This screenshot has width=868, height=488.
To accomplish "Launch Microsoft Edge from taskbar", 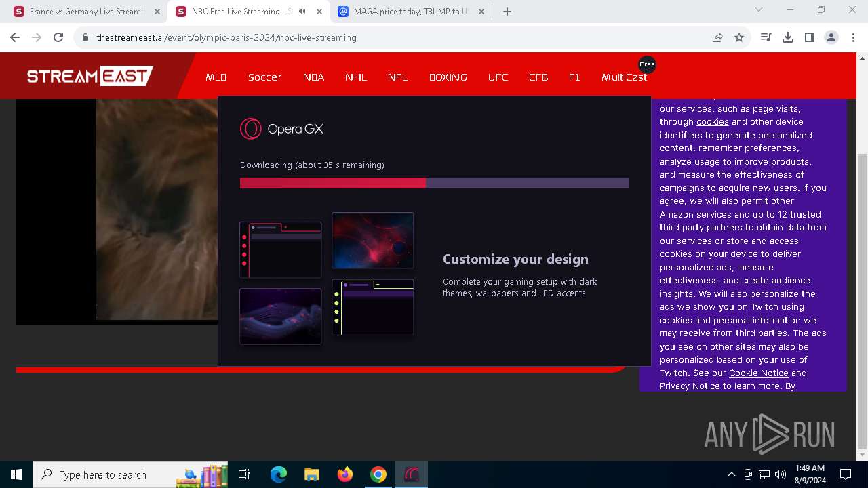I will (x=279, y=474).
